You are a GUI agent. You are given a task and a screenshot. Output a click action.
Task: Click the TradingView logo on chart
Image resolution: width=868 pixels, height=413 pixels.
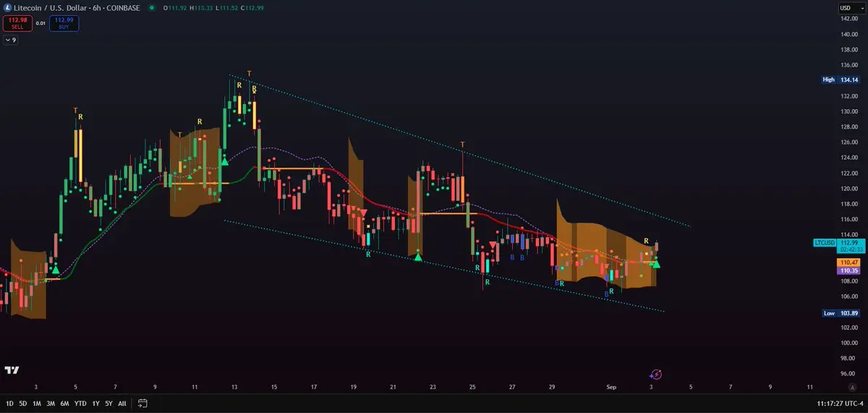click(x=12, y=370)
